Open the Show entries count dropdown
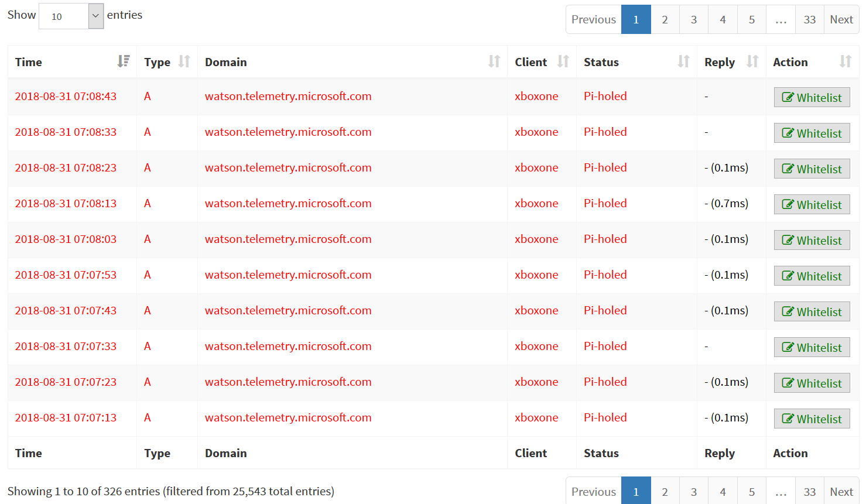866x504 pixels. point(71,16)
